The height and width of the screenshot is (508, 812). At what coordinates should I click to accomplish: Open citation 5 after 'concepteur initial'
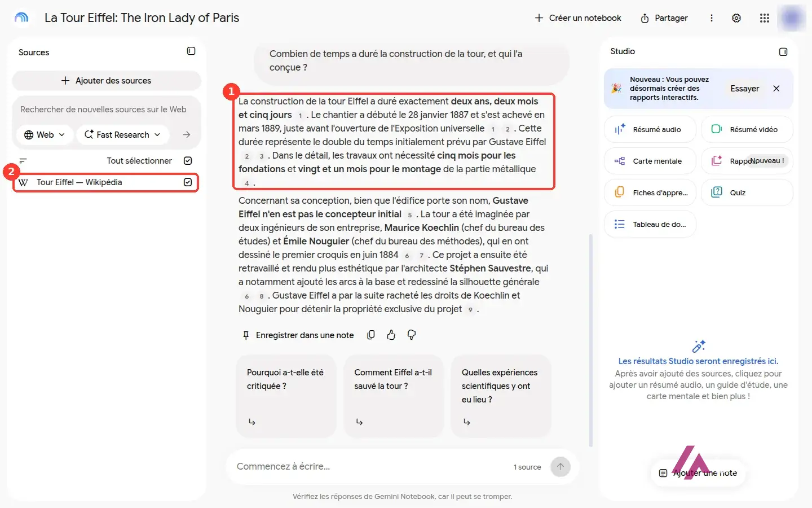pos(410,215)
